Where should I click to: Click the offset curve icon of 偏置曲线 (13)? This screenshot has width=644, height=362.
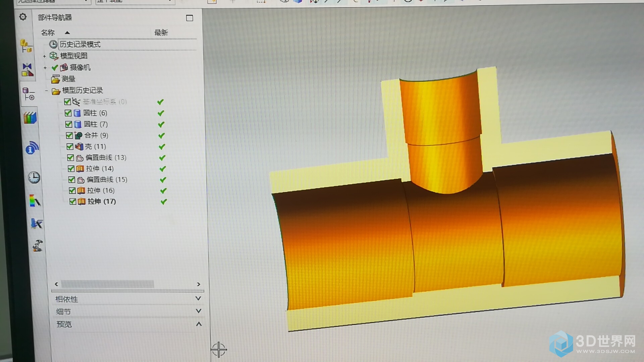pyautogui.click(x=80, y=158)
